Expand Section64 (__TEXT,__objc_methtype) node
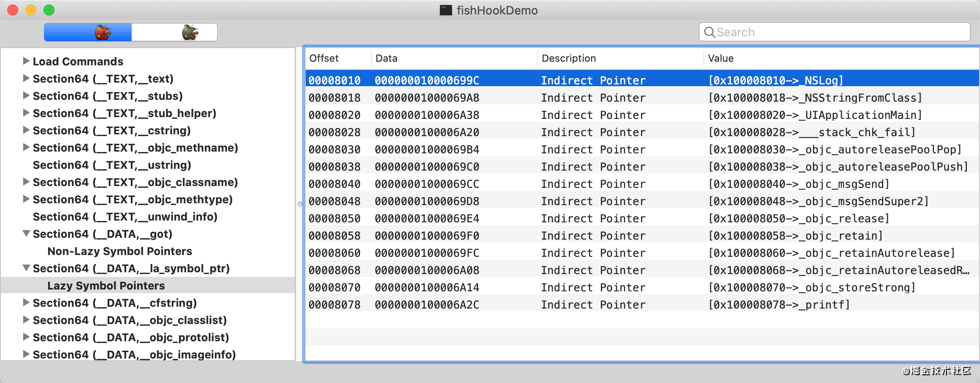The image size is (980, 383). tap(26, 199)
